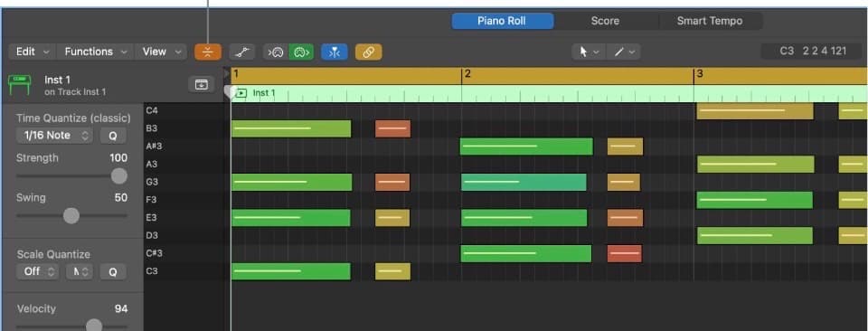
Task: Select the long E3 note in bar 1
Action: [291, 218]
